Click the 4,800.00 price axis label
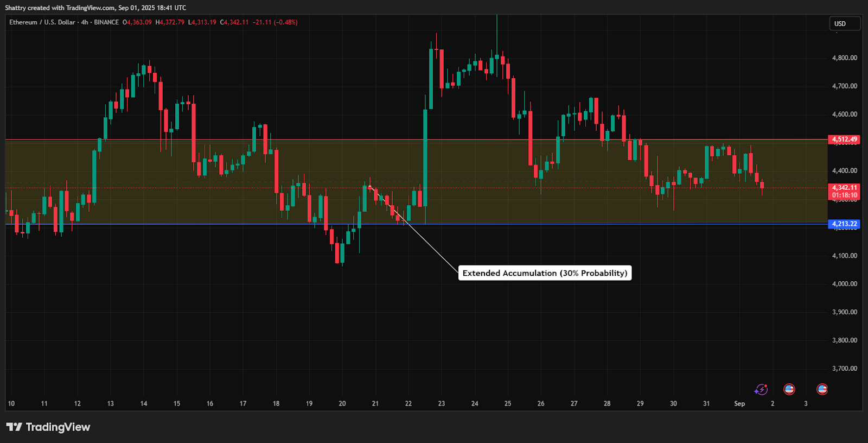 844,58
